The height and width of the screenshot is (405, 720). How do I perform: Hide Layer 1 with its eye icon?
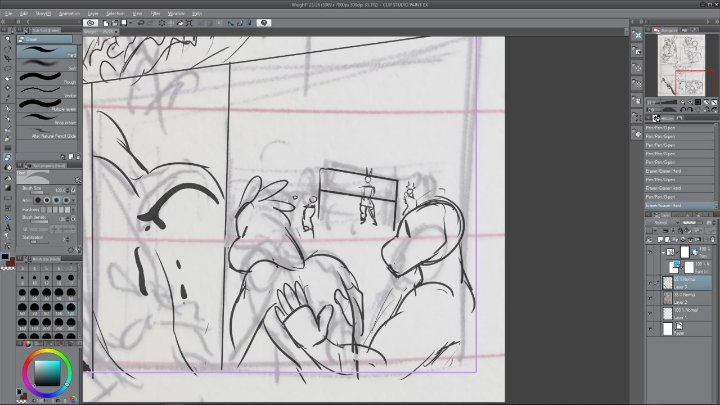650,314
